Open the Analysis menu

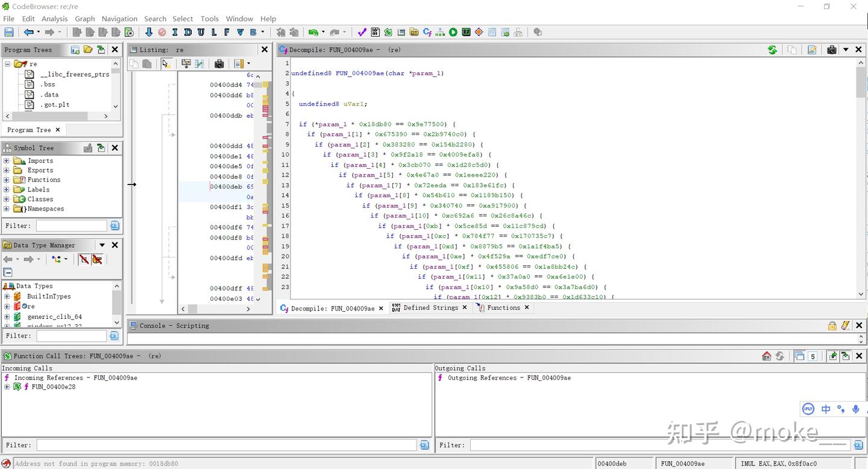coord(54,19)
